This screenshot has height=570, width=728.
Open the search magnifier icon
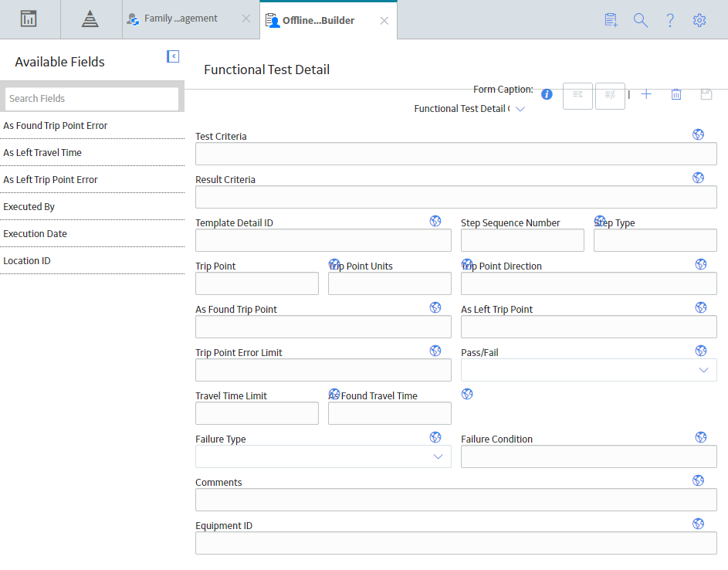coord(641,20)
